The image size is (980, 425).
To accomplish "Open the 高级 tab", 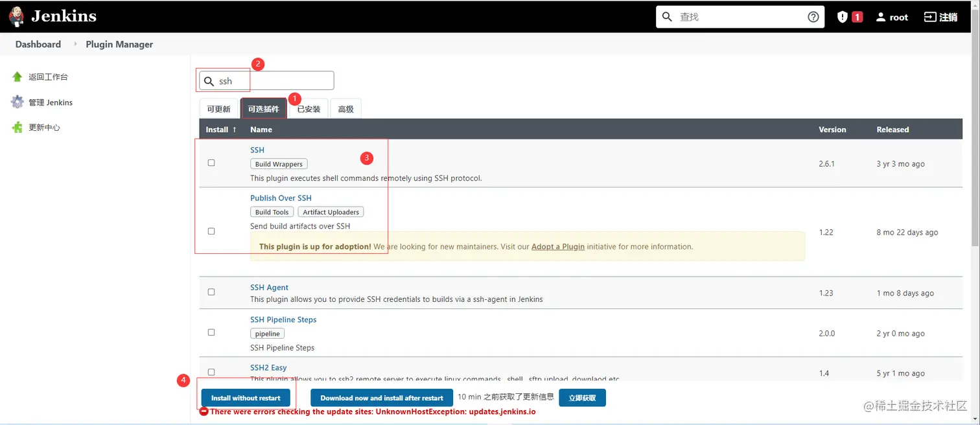I will 345,109.
